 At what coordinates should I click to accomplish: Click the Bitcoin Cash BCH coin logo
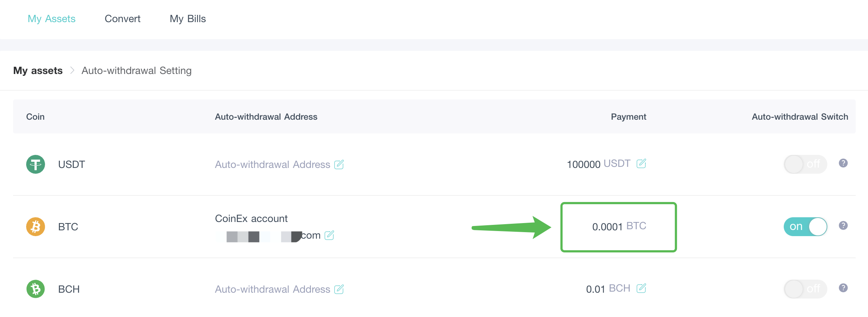click(x=36, y=289)
